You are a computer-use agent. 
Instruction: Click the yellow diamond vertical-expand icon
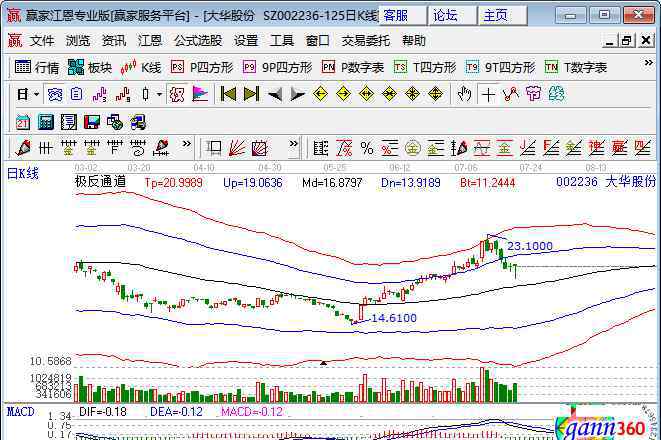click(435, 94)
